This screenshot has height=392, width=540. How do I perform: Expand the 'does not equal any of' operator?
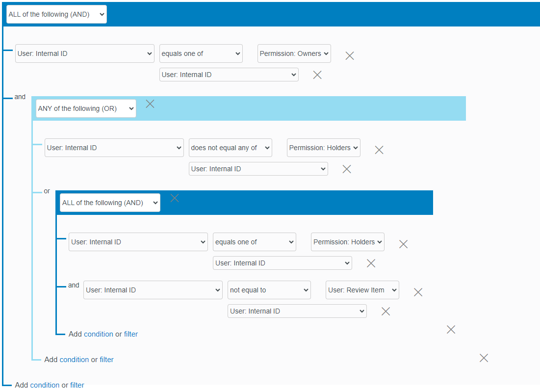pos(230,148)
